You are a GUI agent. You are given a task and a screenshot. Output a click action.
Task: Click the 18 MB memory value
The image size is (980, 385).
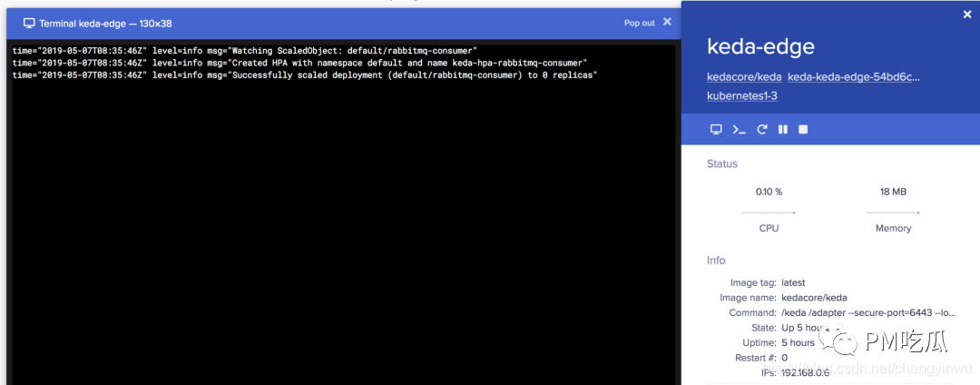click(893, 192)
